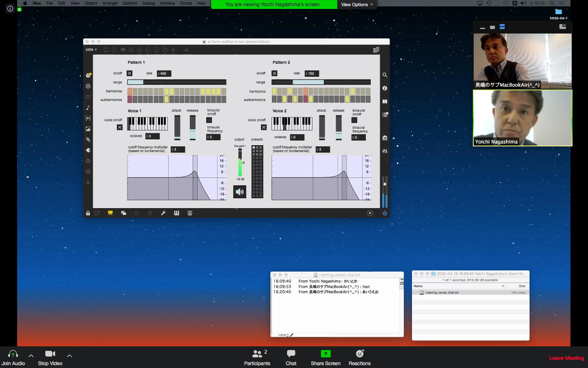
Task: Toggle Voice 2 binaural on/off checkbox
Action: [x=354, y=120]
